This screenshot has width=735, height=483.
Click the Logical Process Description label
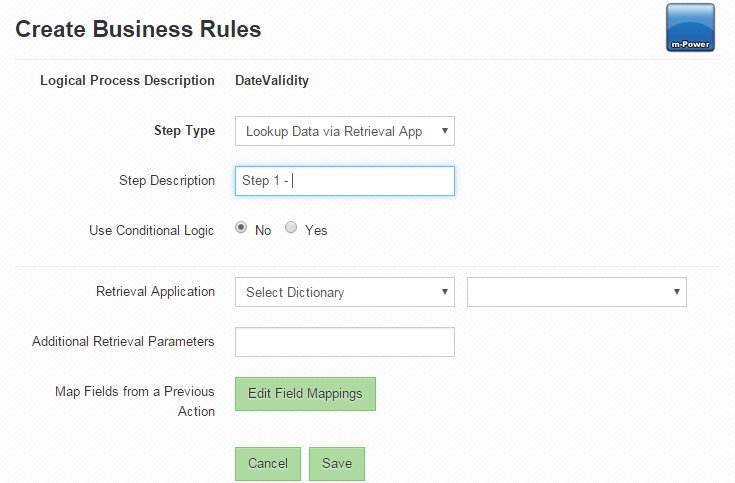[x=127, y=81]
